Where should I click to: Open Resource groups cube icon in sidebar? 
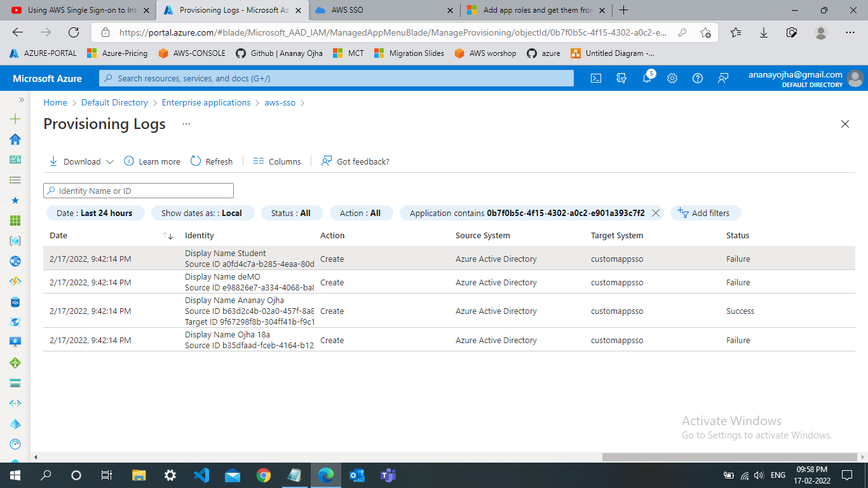15,241
